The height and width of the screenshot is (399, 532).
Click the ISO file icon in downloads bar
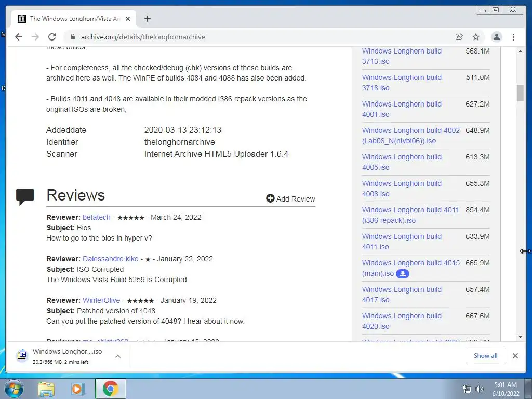point(22,355)
